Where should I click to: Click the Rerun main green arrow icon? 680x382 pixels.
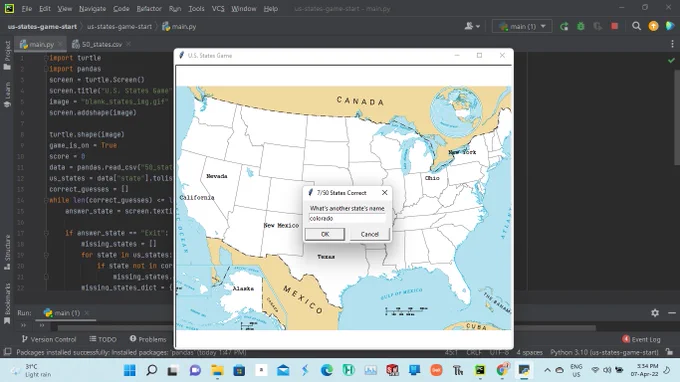click(x=564, y=26)
